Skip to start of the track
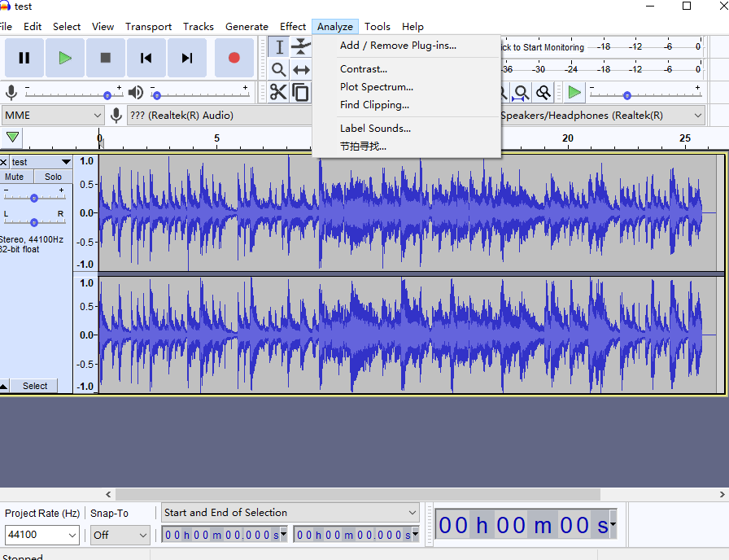The image size is (729, 560). (146, 58)
